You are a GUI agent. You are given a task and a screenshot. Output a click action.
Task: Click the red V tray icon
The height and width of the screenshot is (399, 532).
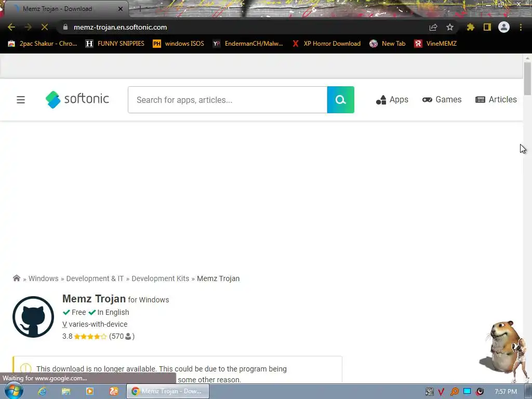pos(441,392)
